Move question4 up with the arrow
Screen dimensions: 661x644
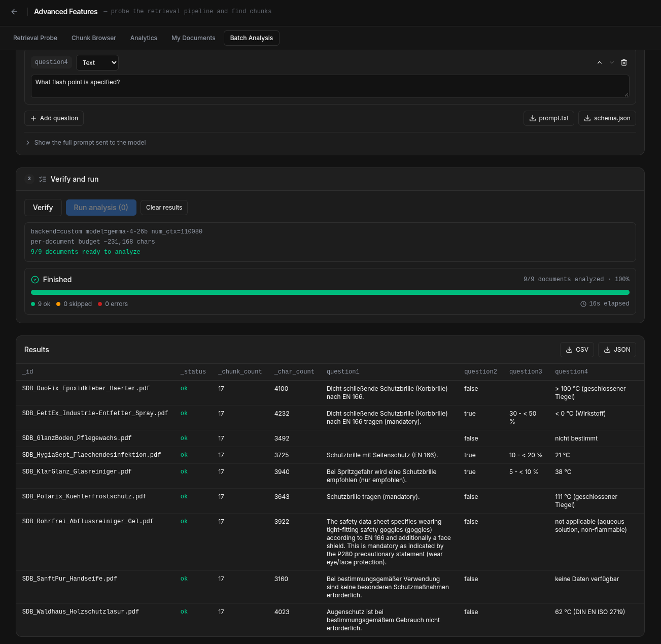(600, 62)
